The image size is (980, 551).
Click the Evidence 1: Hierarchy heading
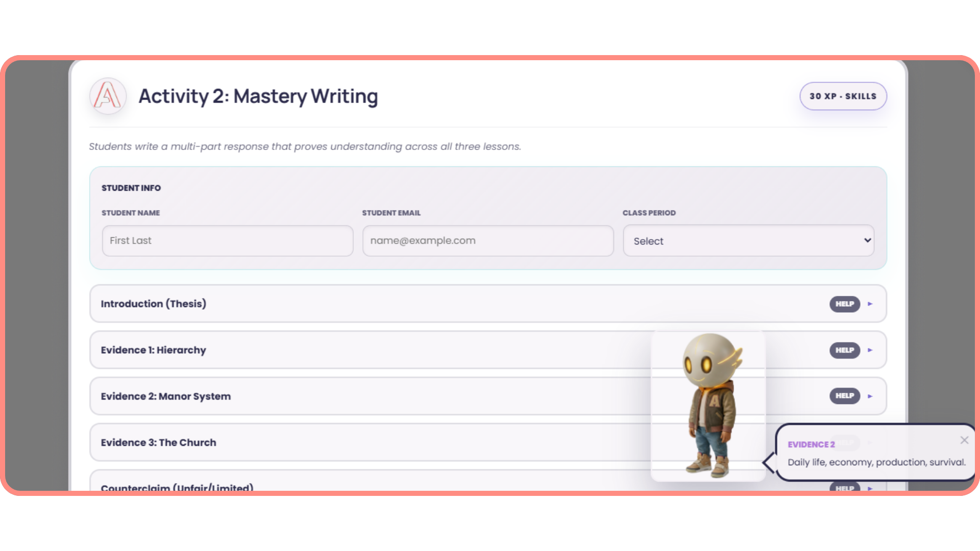pyautogui.click(x=153, y=350)
